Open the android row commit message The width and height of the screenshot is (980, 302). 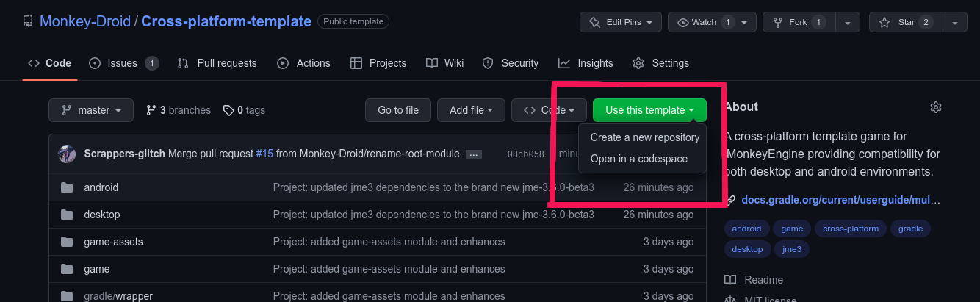433,187
